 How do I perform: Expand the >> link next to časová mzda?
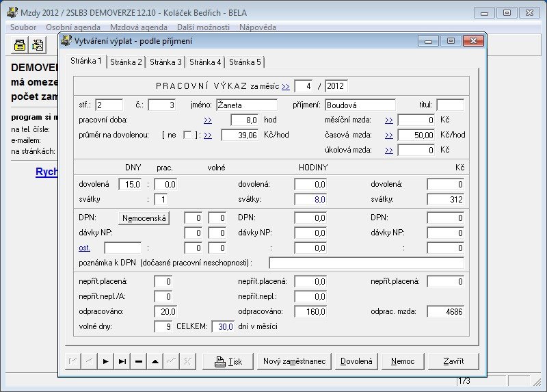[388, 135]
